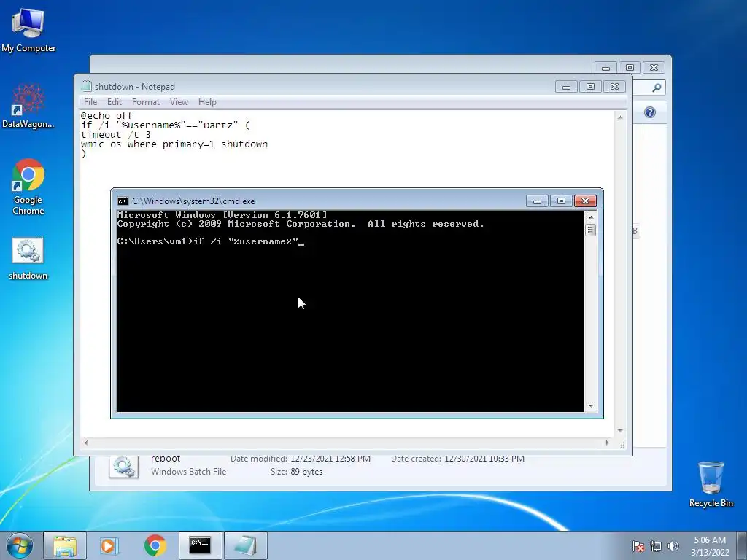Click the cmd.exe vertical scroll thumb
The height and width of the screenshot is (560, 747).
coord(591,230)
